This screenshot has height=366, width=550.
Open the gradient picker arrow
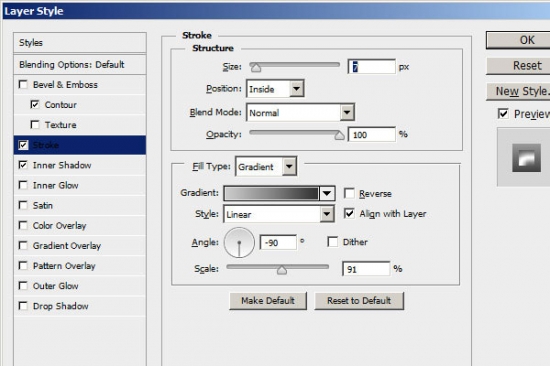pyautogui.click(x=327, y=193)
